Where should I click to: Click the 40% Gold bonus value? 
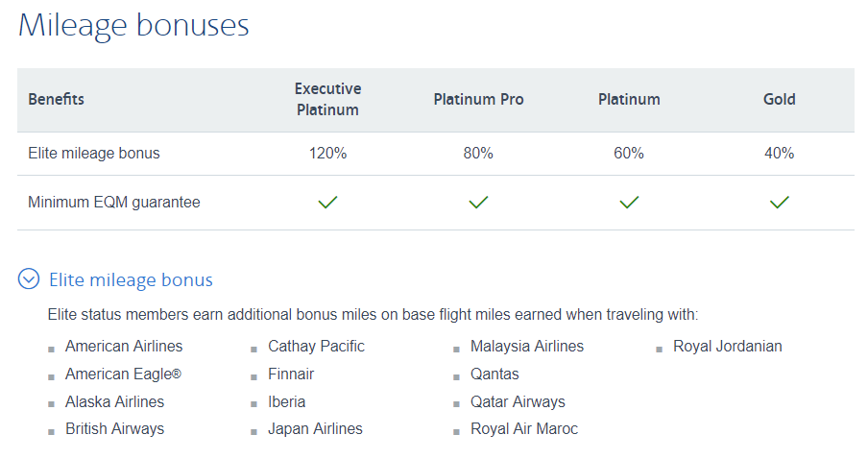click(x=780, y=154)
